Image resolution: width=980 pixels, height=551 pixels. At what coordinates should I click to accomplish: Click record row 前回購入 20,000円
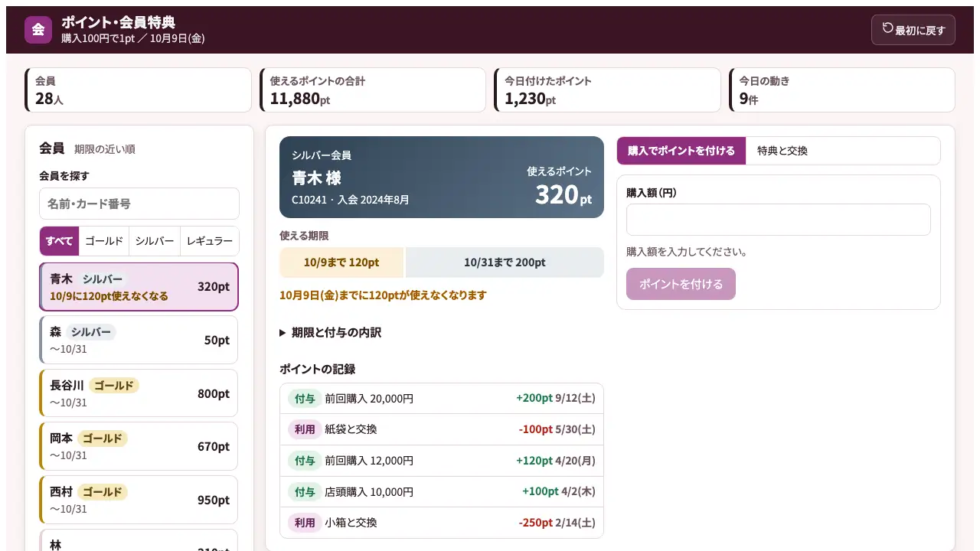442,399
